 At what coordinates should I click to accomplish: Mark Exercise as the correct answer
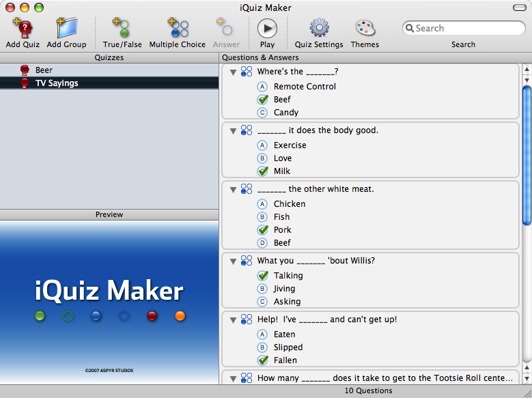point(262,145)
